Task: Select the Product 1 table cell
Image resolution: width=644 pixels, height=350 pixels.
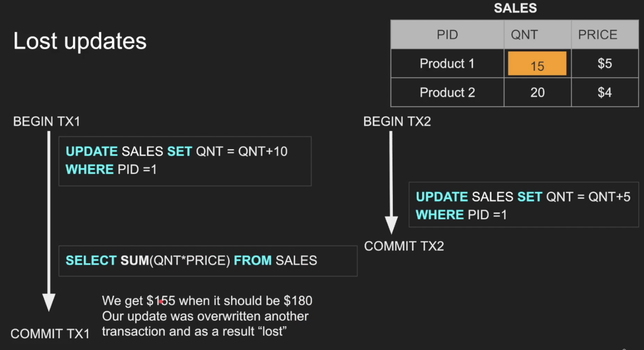Action: [447, 64]
